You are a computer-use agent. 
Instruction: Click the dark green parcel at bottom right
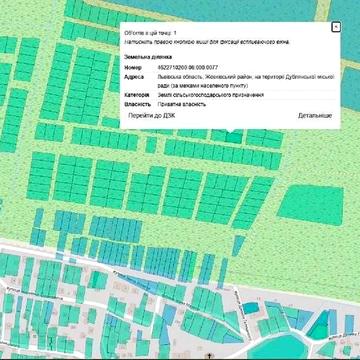[315, 326]
